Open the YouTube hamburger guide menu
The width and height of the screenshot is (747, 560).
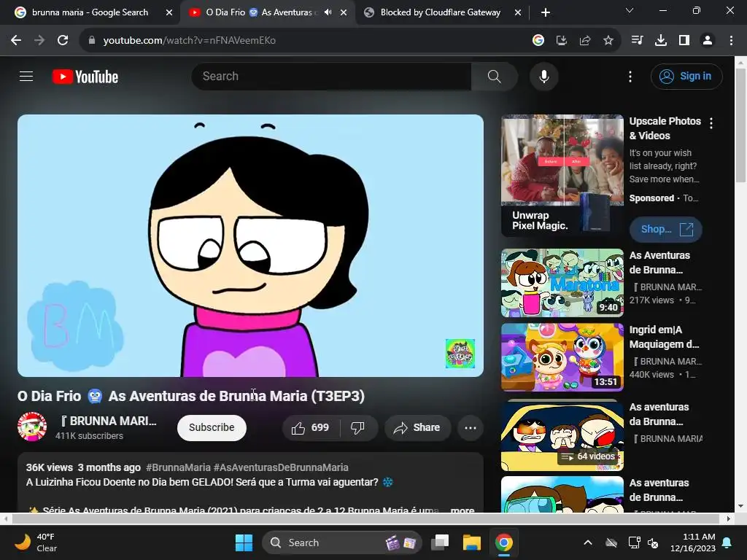click(26, 76)
